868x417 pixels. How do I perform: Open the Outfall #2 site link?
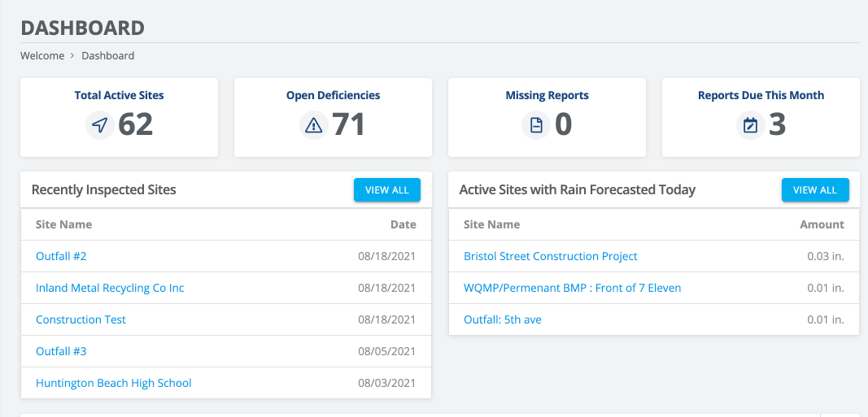pyautogui.click(x=62, y=256)
